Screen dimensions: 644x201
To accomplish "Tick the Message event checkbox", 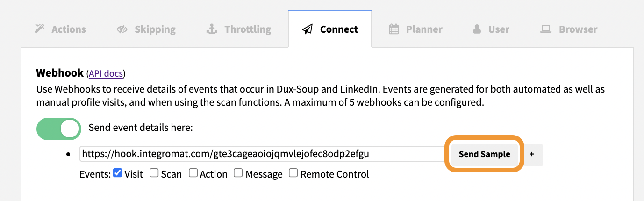I will (238, 173).
